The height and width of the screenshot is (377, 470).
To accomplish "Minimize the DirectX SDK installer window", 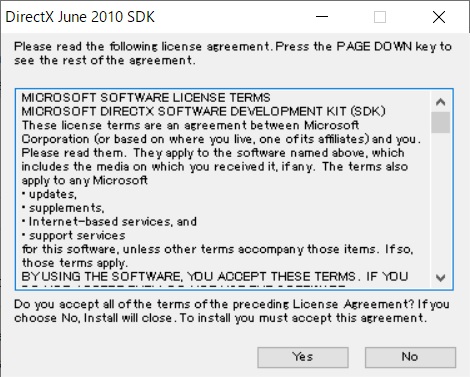I will point(322,17).
